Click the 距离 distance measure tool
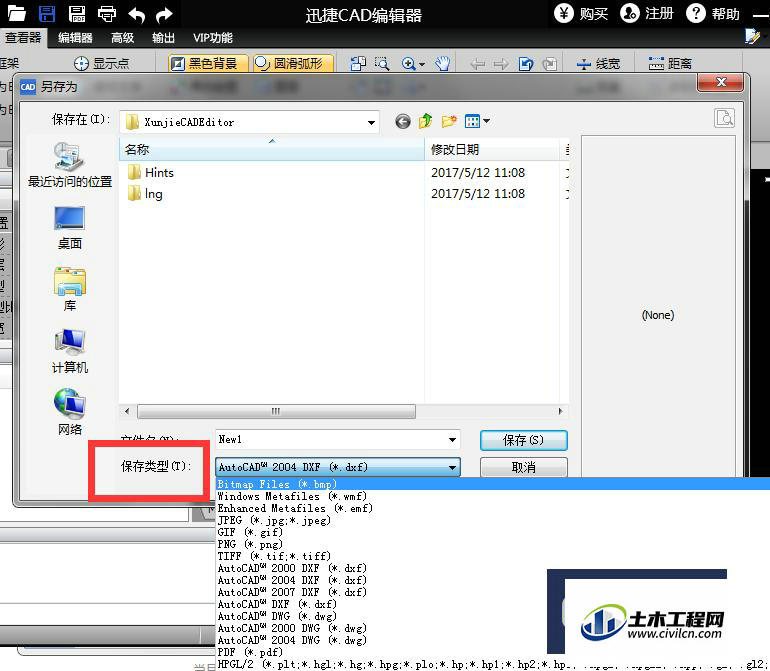Viewport: 770px width, 671px height. (670, 64)
